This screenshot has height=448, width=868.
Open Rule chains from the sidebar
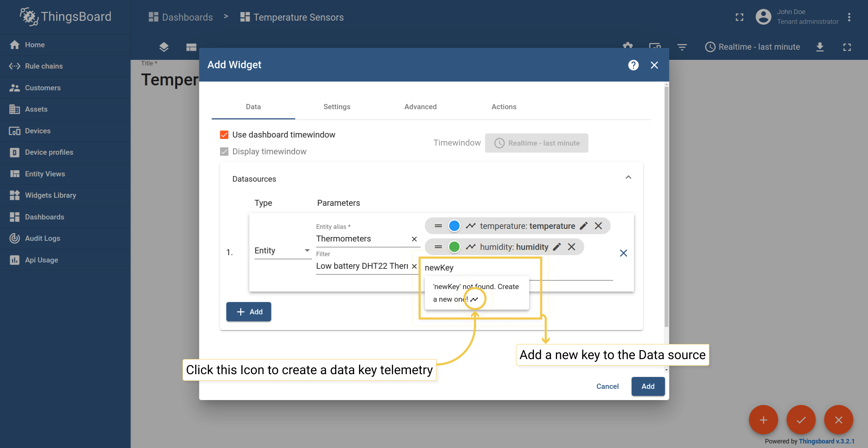click(65, 66)
